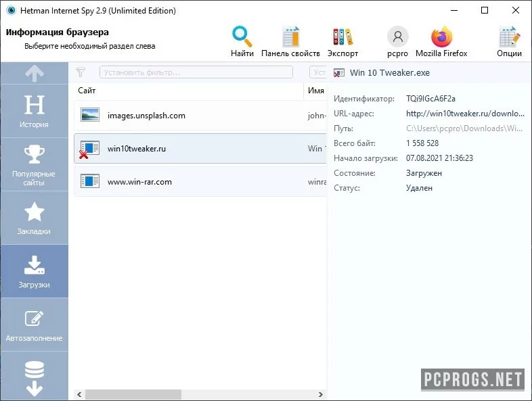
Task: Minimize the Hetman Internet Spy window
Action: [x=454, y=10]
